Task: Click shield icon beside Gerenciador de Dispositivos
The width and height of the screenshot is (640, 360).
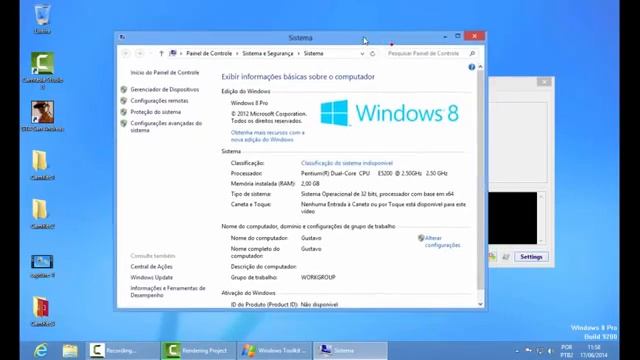Action: click(x=124, y=89)
